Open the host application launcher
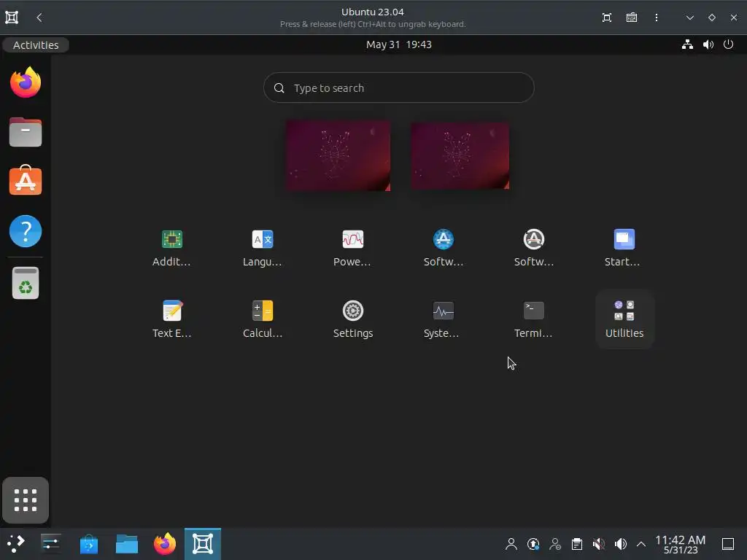The width and height of the screenshot is (747, 560). (15, 544)
